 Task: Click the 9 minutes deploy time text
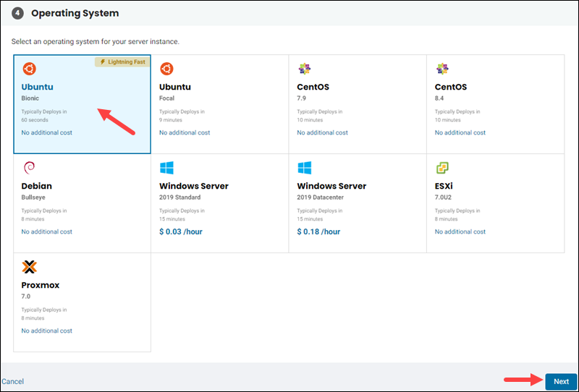(x=171, y=120)
